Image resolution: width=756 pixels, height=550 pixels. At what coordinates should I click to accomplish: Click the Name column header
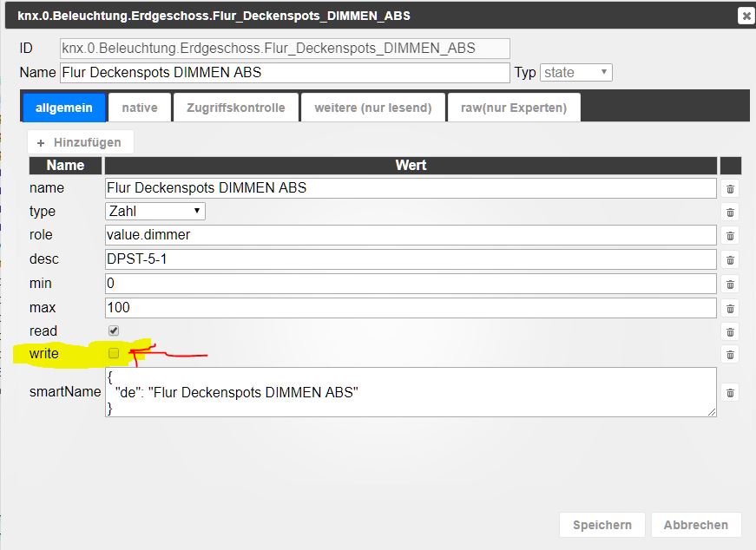(66, 166)
